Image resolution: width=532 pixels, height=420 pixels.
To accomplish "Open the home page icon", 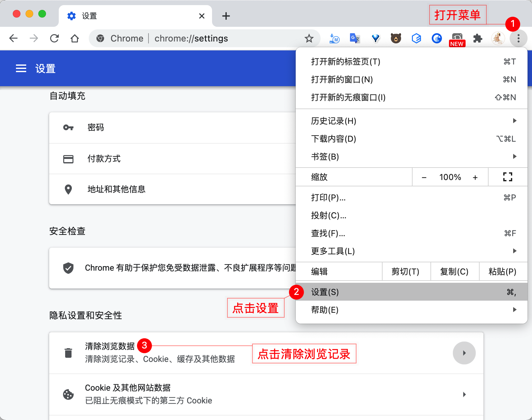I will (75, 38).
